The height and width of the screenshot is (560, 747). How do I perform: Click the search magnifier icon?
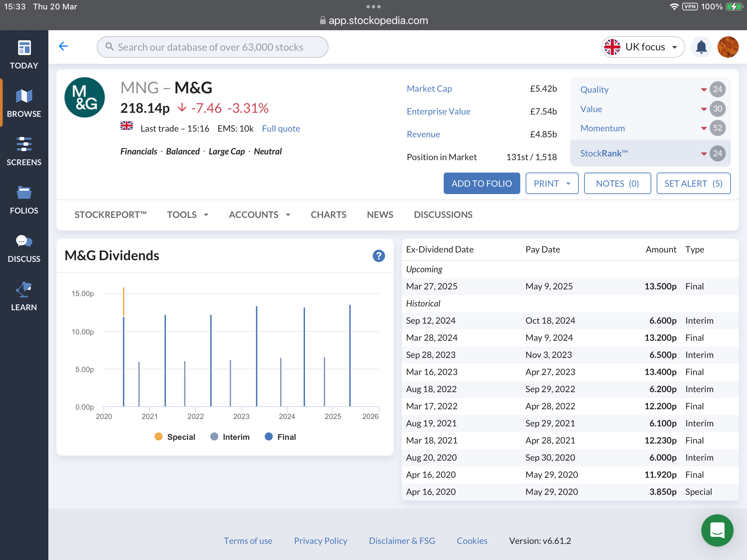click(x=109, y=47)
